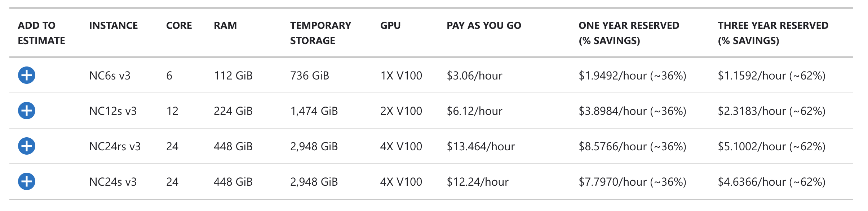Image resolution: width=868 pixels, height=211 pixels.
Task: Click the 1,474 GiB temporary storage cell
Action: [314, 111]
